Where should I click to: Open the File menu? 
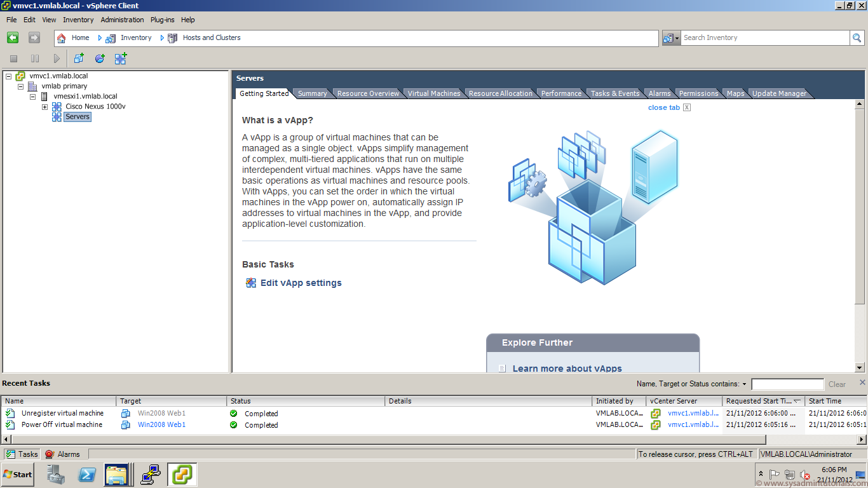[11, 20]
